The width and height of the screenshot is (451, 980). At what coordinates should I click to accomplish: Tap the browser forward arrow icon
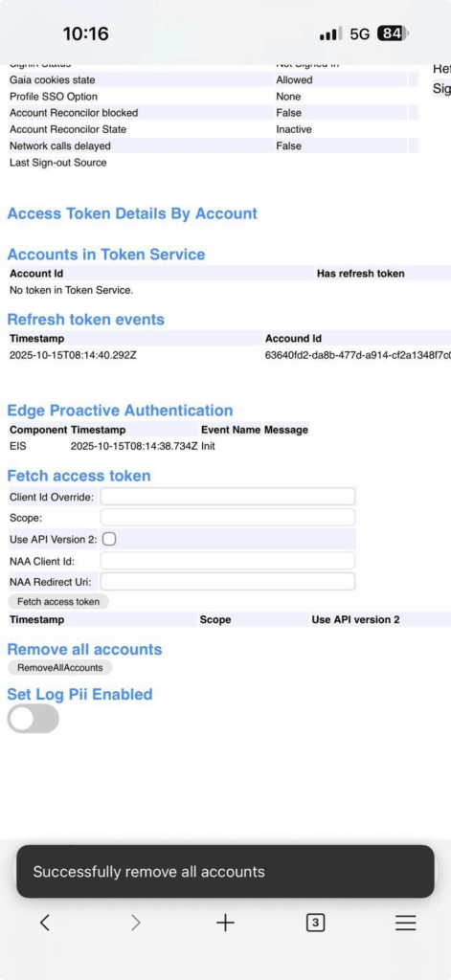tap(136, 923)
